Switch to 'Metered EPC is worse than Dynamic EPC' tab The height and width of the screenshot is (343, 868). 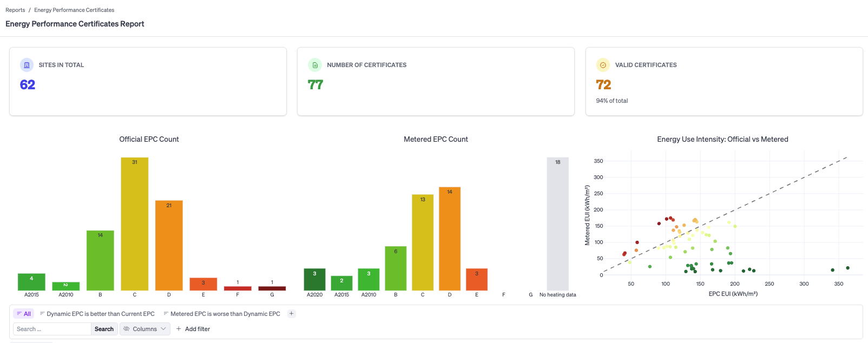click(x=225, y=314)
